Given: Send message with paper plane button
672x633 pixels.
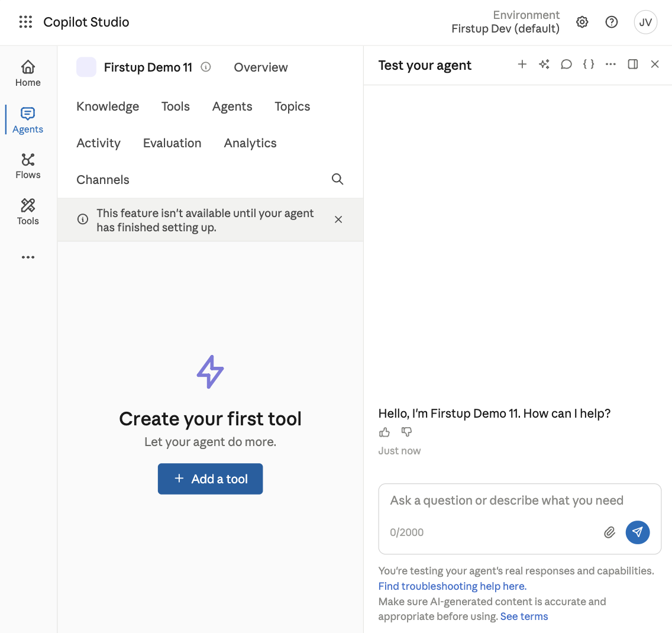Looking at the screenshot, I should click(638, 532).
